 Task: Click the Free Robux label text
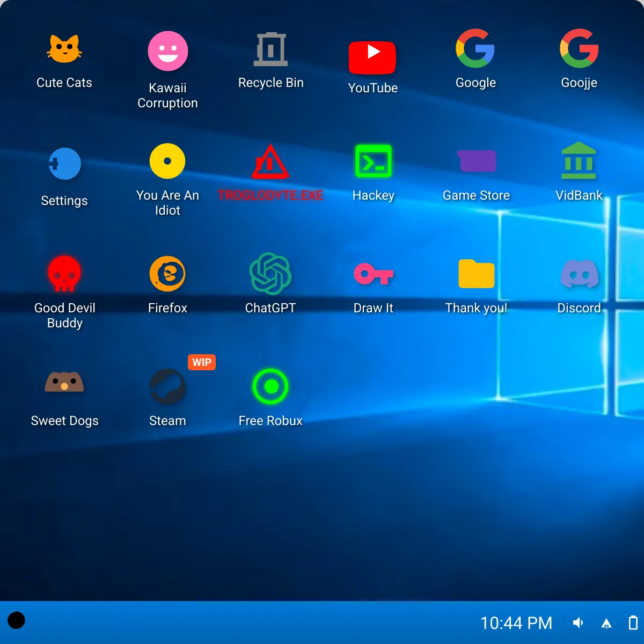pyautogui.click(x=270, y=421)
